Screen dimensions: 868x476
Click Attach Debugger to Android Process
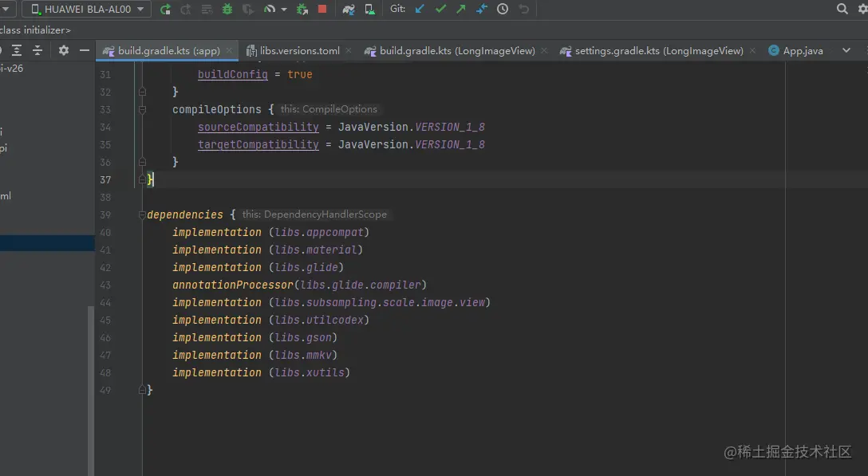pos(302,9)
